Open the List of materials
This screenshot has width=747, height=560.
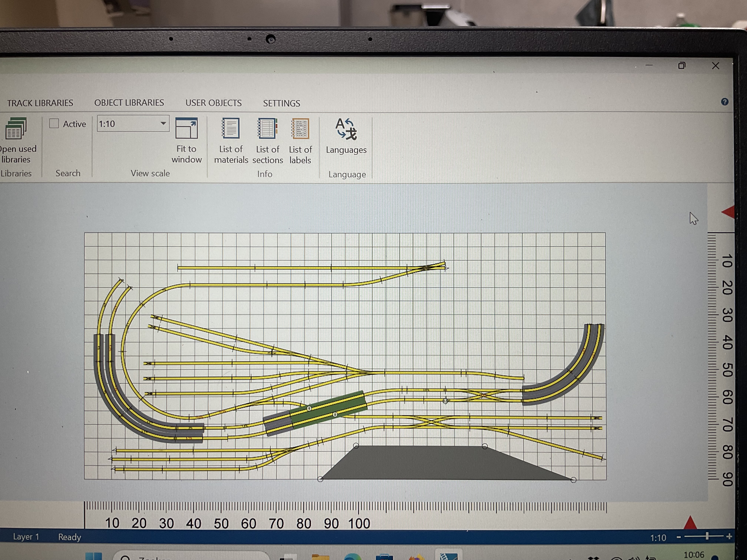click(x=231, y=128)
